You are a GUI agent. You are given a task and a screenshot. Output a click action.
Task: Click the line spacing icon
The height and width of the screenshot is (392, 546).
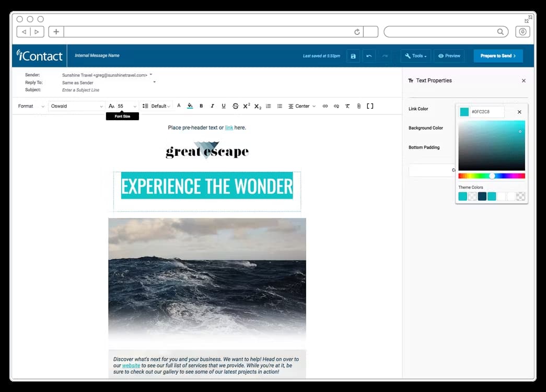(x=145, y=106)
